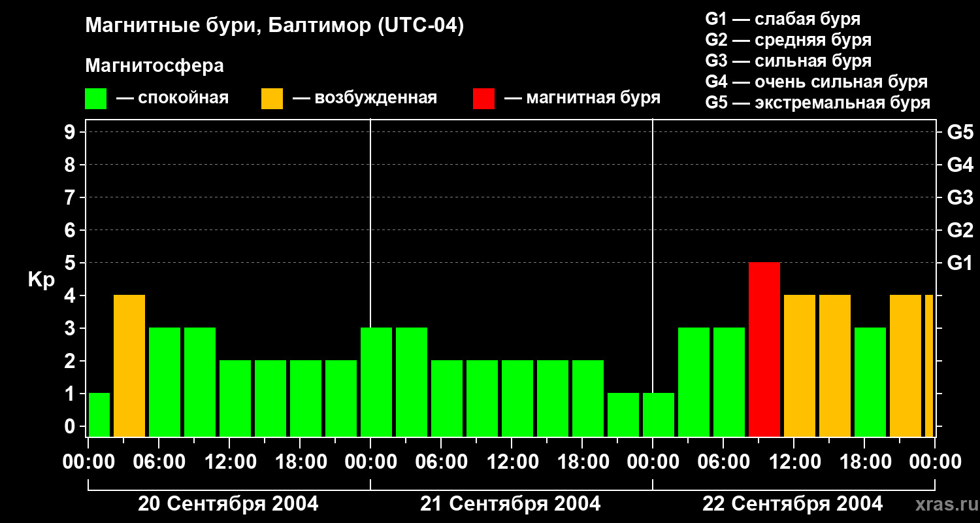Click the «— магнитная буря» legend label
Viewport: 980px width, 523px height.
[x=582, y=98]
